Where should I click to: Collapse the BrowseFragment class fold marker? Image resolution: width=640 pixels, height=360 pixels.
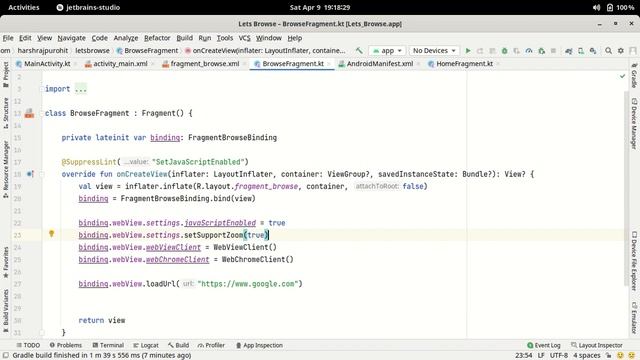pyautogui.click(x=42, y=113)
